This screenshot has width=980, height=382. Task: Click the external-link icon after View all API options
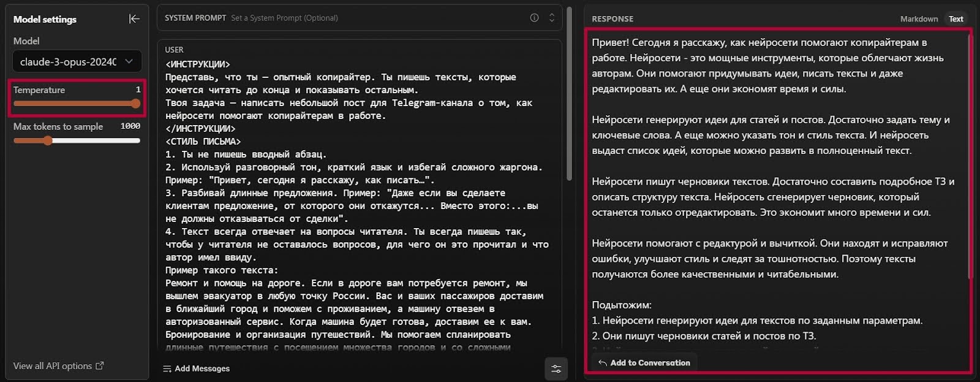pos(99,365)
